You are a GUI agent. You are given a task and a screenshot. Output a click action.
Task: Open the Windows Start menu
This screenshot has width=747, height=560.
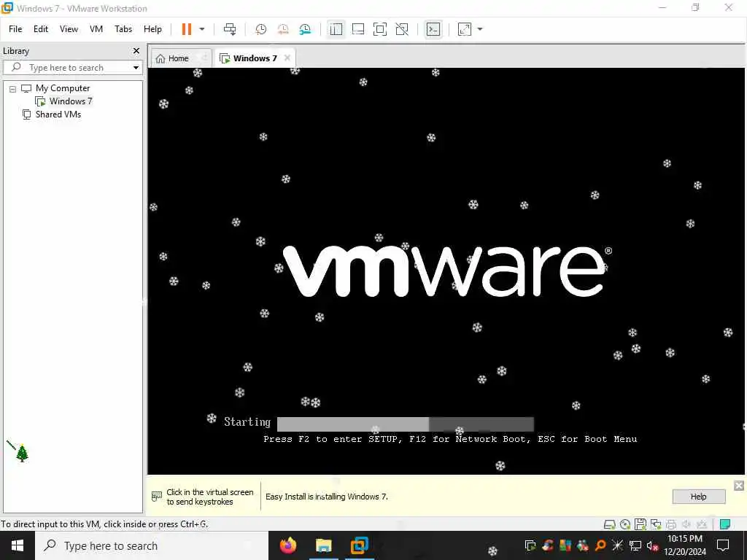pos(18,545)
